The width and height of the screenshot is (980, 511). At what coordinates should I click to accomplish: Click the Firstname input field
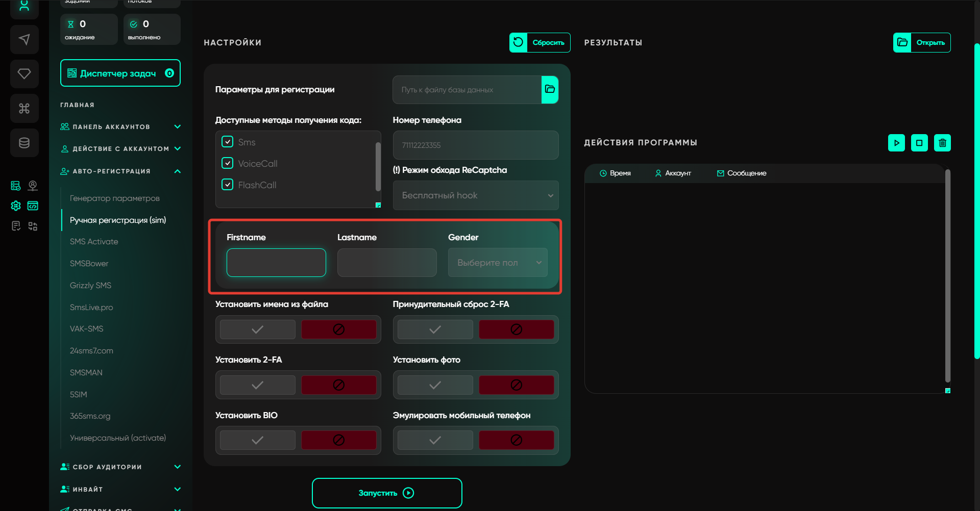[276, 263]
